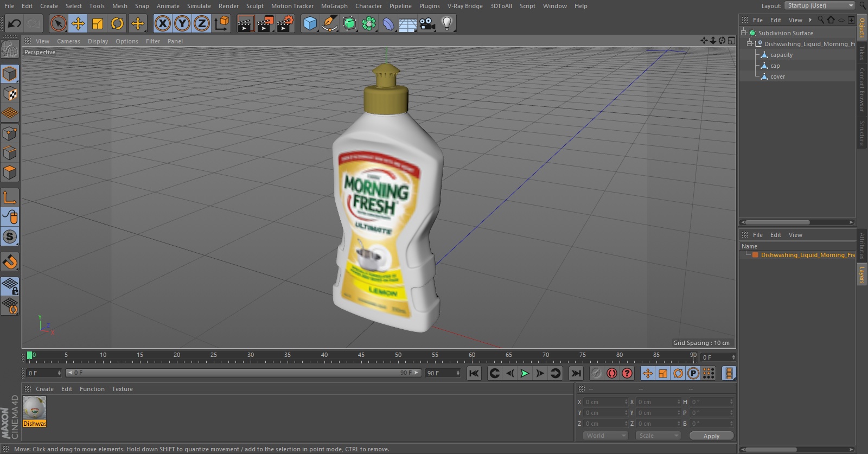Screen dimensions: 868x454
Task: Add a Cube primitive object
Action: click(310, 23)
